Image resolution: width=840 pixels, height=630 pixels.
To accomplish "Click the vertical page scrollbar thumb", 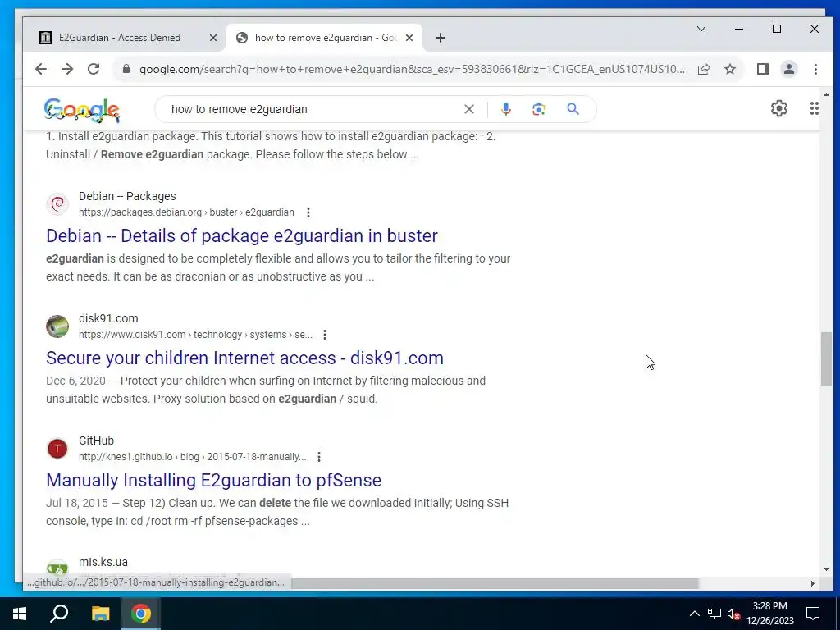I will (x=826, y=358).
